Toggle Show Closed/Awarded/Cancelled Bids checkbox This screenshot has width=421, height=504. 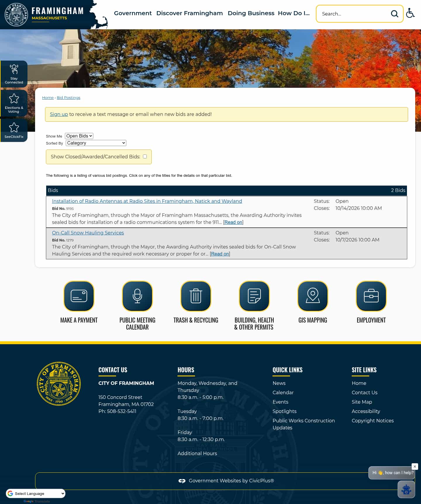[x=145, y=157]
